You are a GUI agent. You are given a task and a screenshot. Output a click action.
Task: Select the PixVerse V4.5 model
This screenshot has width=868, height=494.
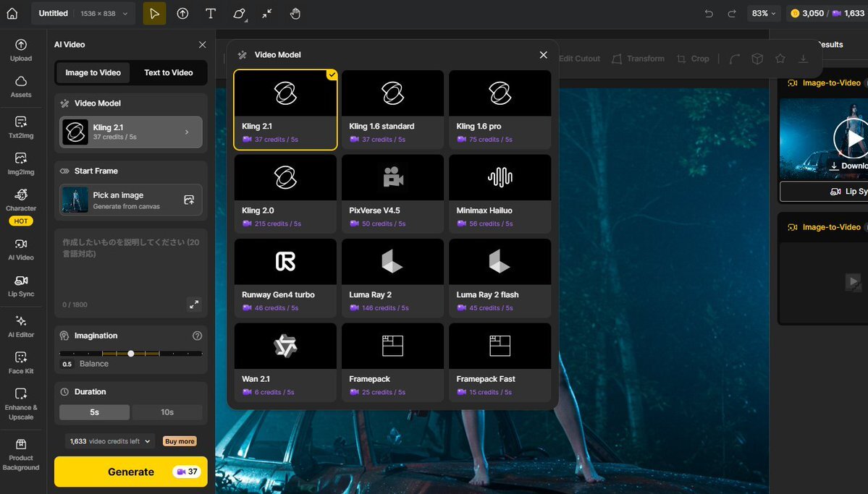(x=392, y=194)
